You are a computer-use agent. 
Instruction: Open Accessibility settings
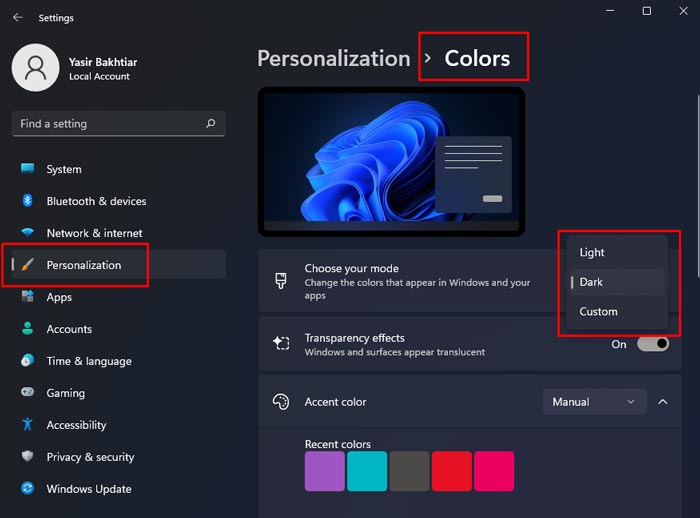[x=118, y=425]
